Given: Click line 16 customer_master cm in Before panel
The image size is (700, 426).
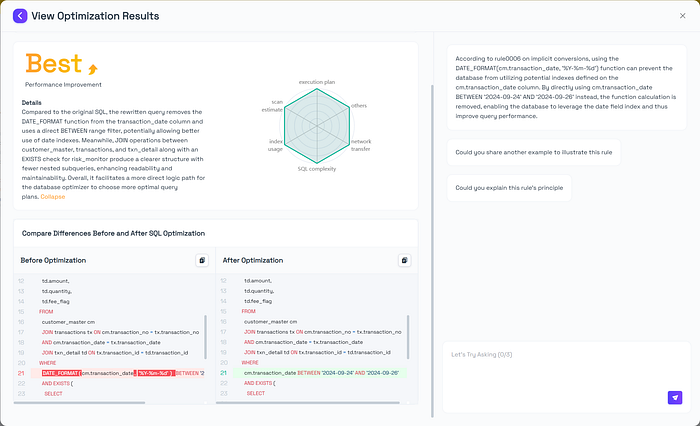Looking at the screenshot, I should click(68, 322).
